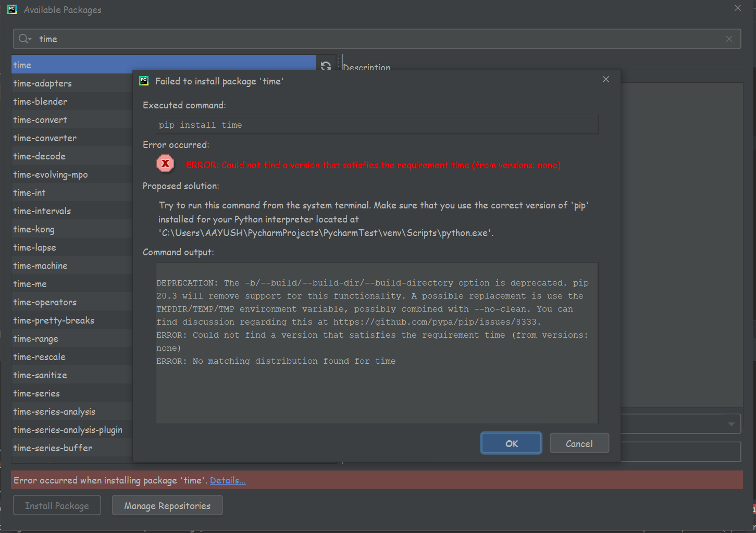Open the Details link in error banner
This screenshot has height=533, width=756.
227,480
